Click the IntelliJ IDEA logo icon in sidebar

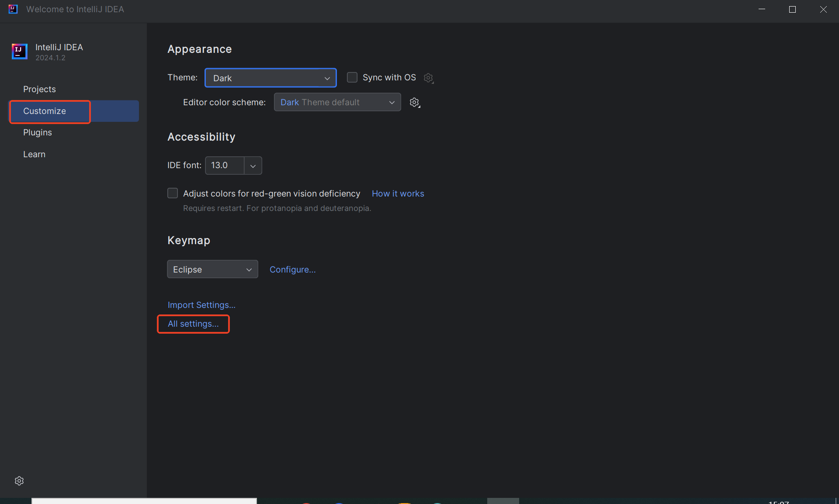pos(19,52)
